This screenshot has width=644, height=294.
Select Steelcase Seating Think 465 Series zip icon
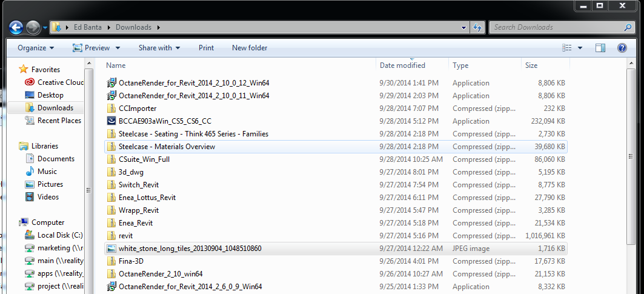click(x=111, y=133)
